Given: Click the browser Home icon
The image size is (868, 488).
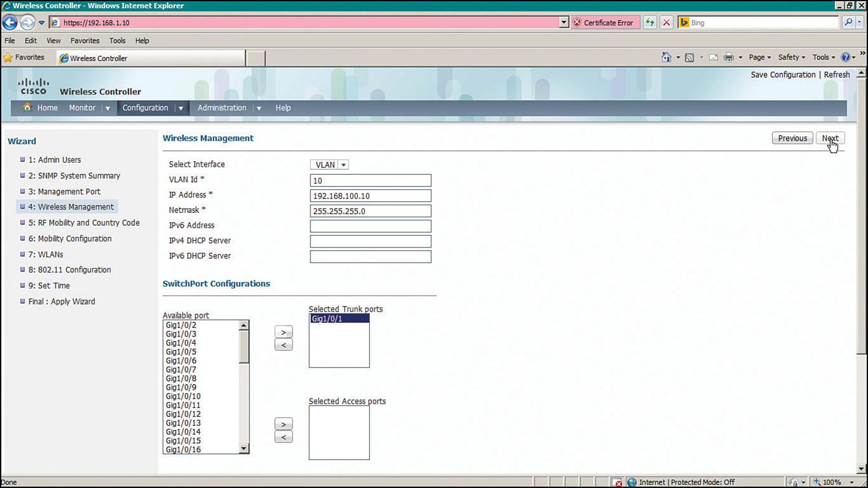Looking at the screenshot, I should pyautogui.click(x=666, y=57).
